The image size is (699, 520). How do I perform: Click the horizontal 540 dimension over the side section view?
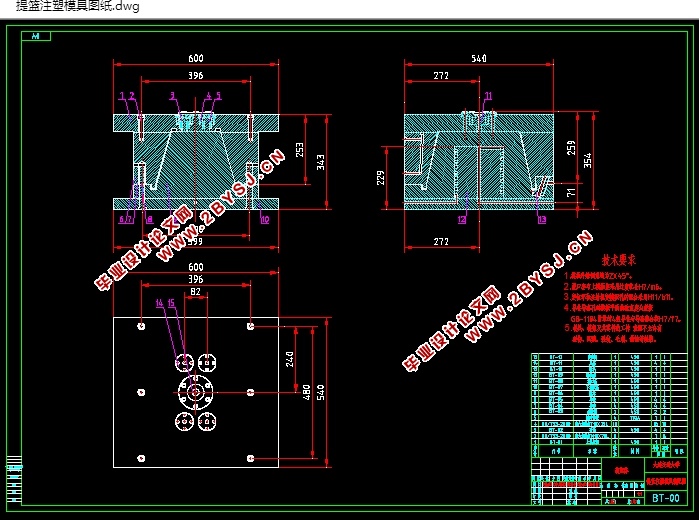tap(479, 58)
